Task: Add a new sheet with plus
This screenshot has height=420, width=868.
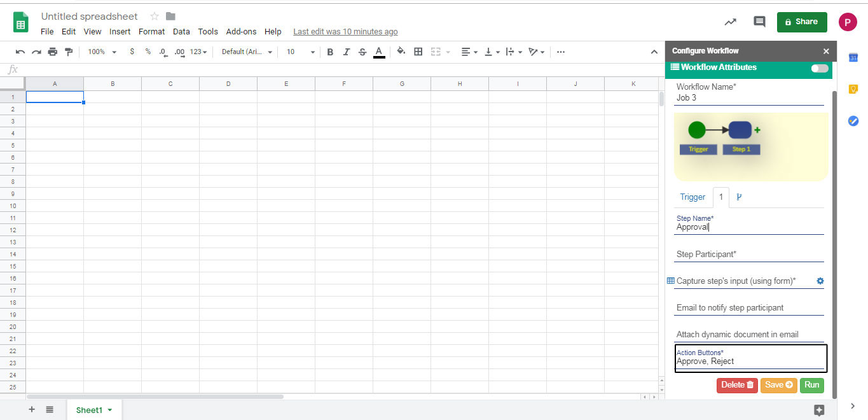Action: 32,410
